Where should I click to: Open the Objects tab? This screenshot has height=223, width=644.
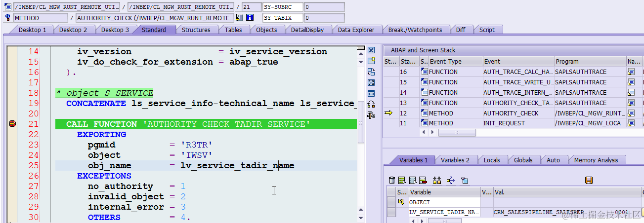pyautogui.click(x=266, y=30)
